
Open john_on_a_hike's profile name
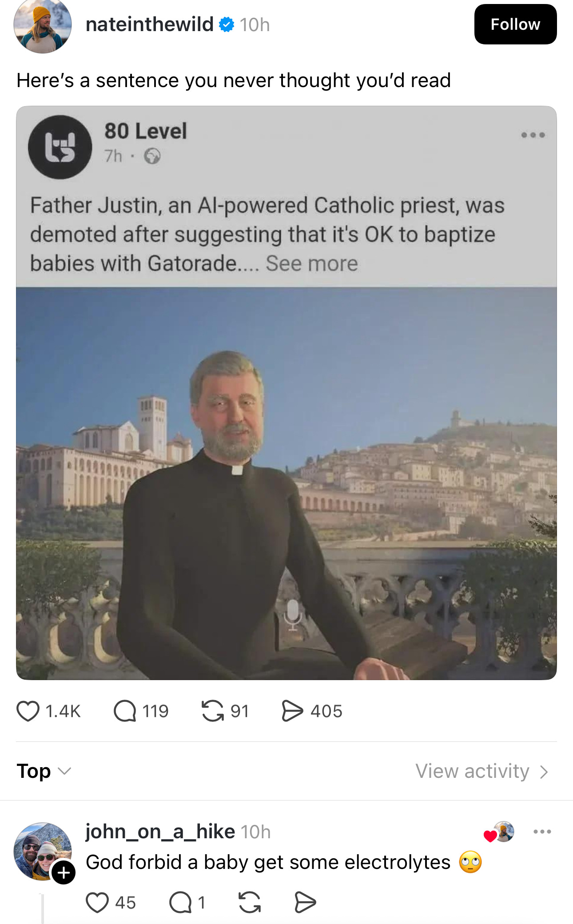[x=160, y=832]
